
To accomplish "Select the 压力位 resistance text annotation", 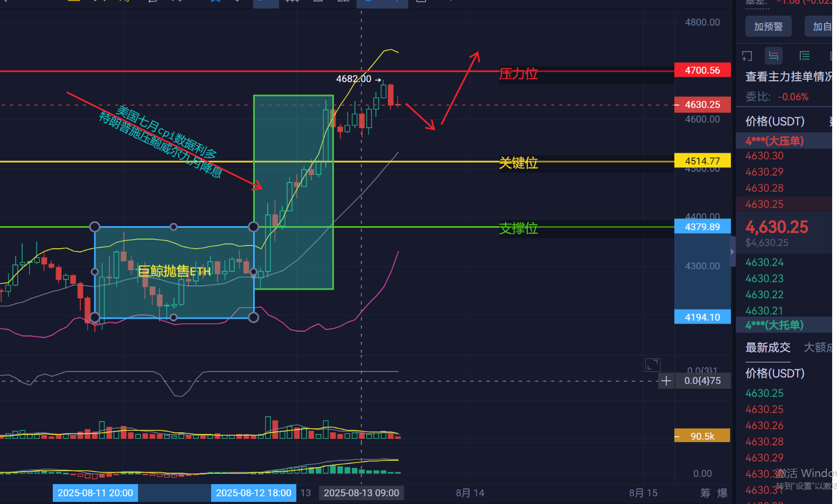I will coord(518,74).
